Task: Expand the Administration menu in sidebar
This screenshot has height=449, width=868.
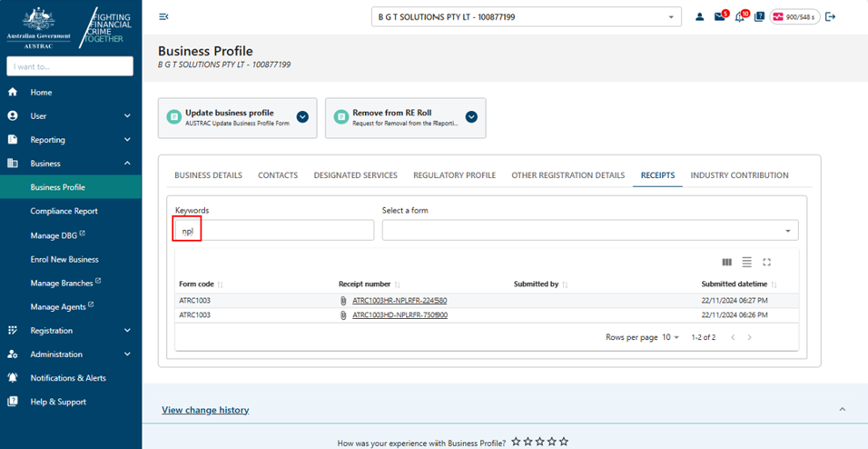Action: click(127, 354)
